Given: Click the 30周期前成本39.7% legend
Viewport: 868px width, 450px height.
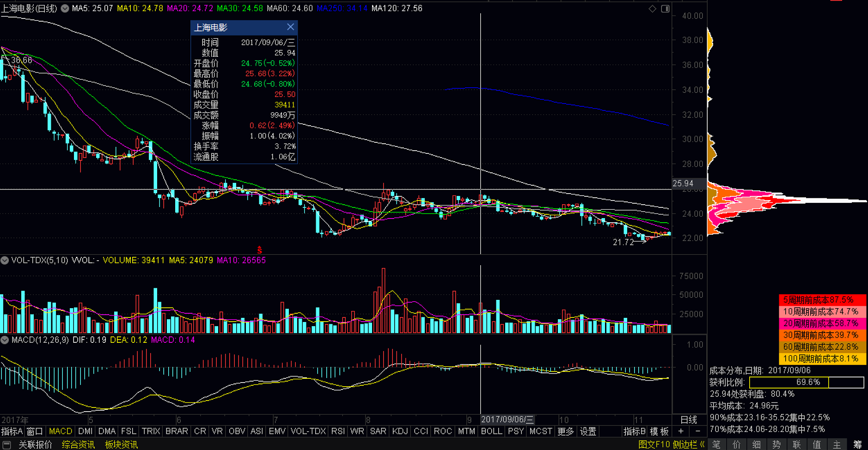Looking at the screenshot, I should [822, 335].
